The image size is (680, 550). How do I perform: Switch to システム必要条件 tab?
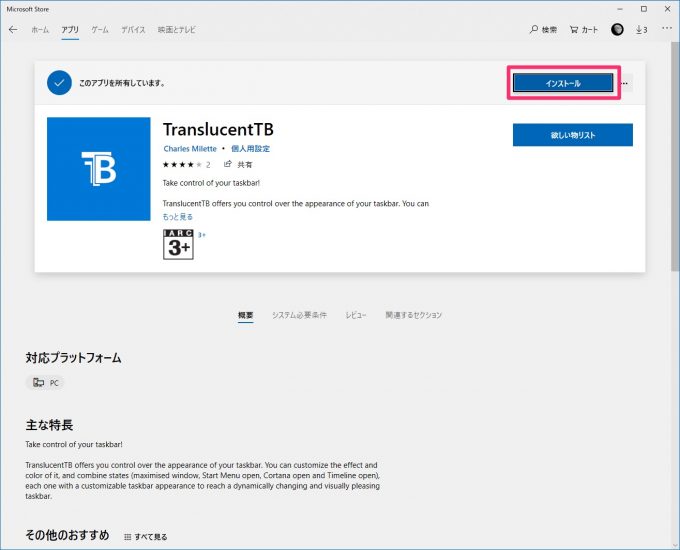point(299,315)
